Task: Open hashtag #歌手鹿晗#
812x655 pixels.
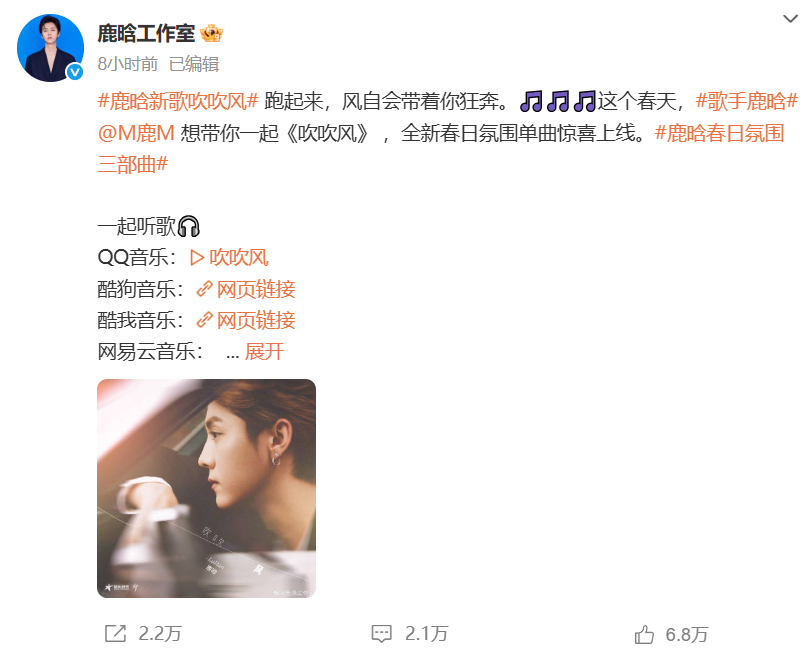Action: click(x=746, y=101)
